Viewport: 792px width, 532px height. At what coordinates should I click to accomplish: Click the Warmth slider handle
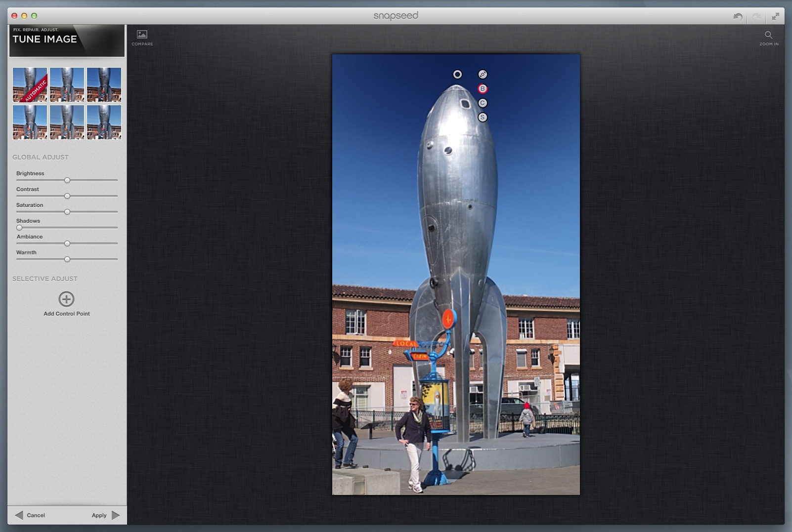(x=67, y=259)
